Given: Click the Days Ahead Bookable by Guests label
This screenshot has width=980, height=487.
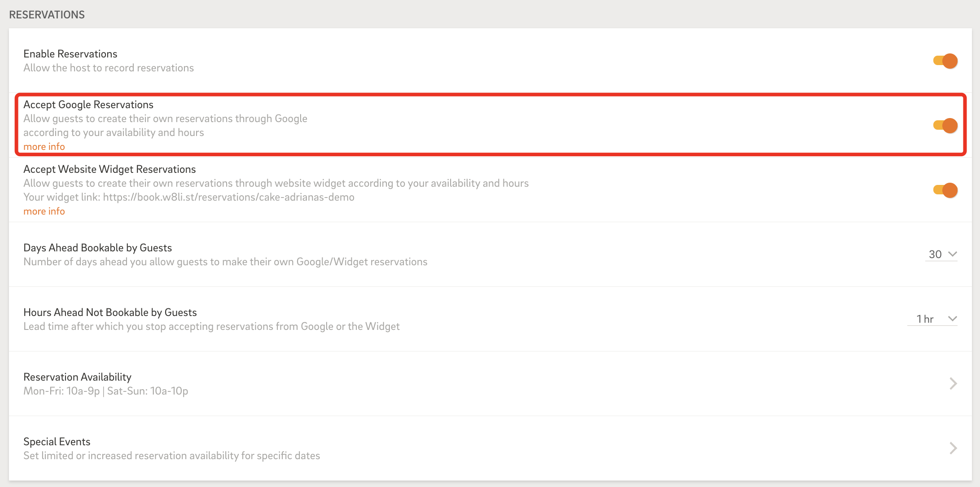Looking at the screenshot, I should (98, 248).
